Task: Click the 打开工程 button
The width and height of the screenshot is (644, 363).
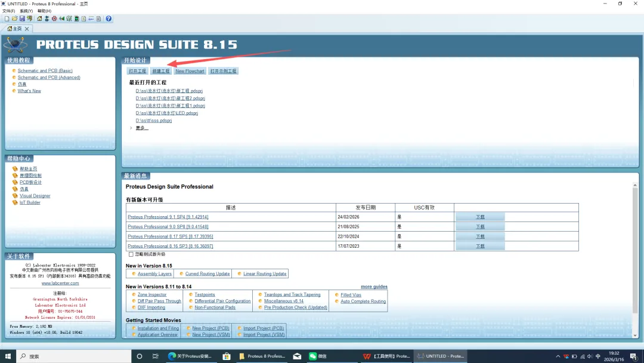Action: pyautogui.click(x=137, y=71)
